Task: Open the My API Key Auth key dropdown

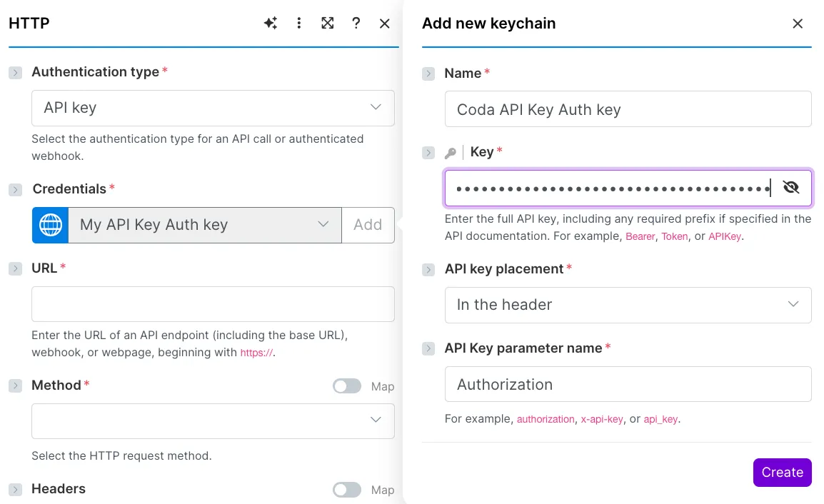Action: tap(204, 225)
